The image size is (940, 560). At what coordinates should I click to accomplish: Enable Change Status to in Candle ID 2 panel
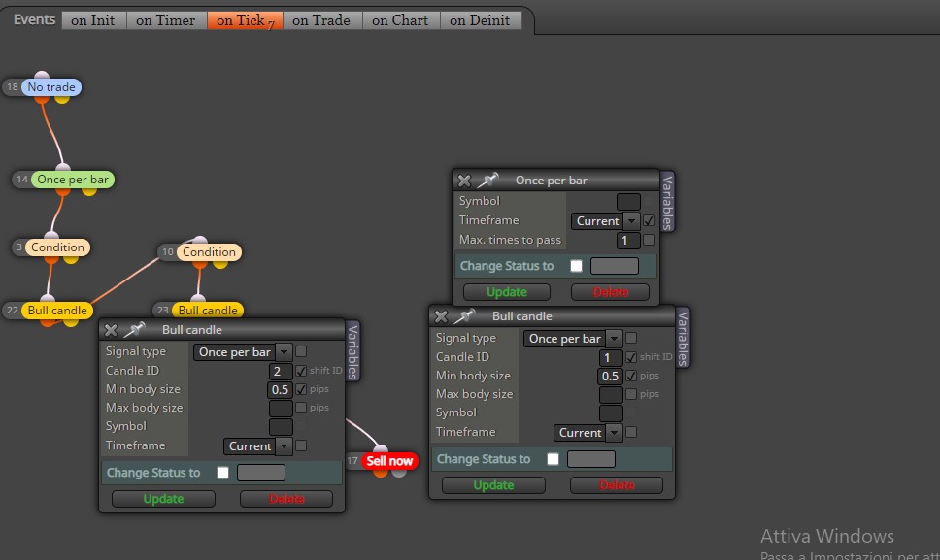coord(222,473)
